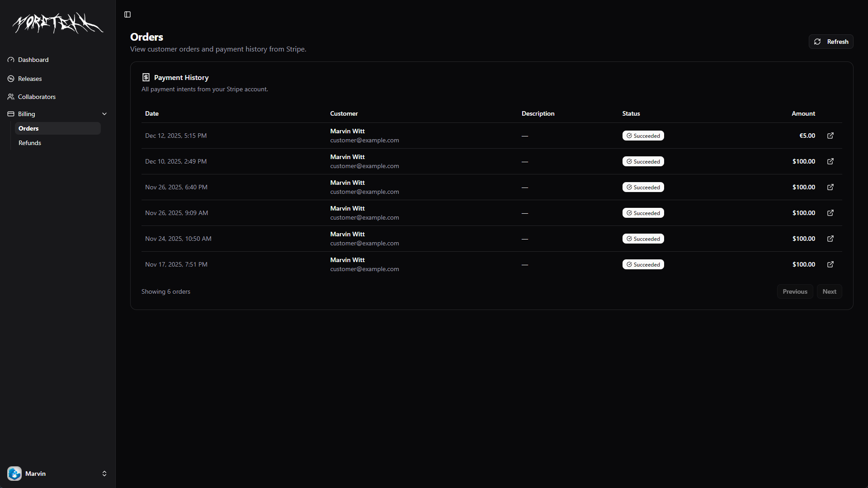Image resolution: width=868 pixels, height=488 pixels.
Task: Click the Previous pagination button
Action: click(x=795, y=291)
